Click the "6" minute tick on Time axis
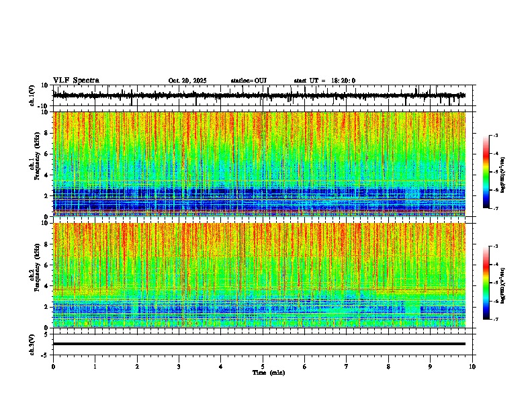 pos(305,367)
